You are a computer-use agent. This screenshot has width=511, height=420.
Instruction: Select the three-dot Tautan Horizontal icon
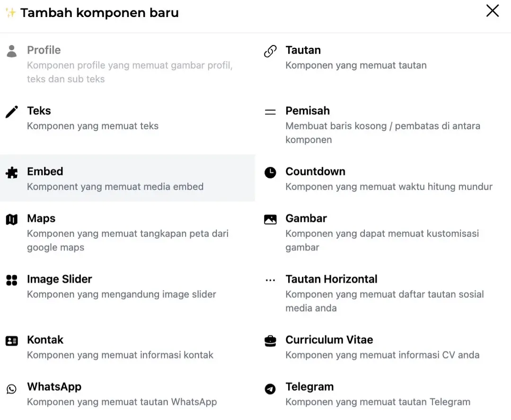(x=270, y=280)
